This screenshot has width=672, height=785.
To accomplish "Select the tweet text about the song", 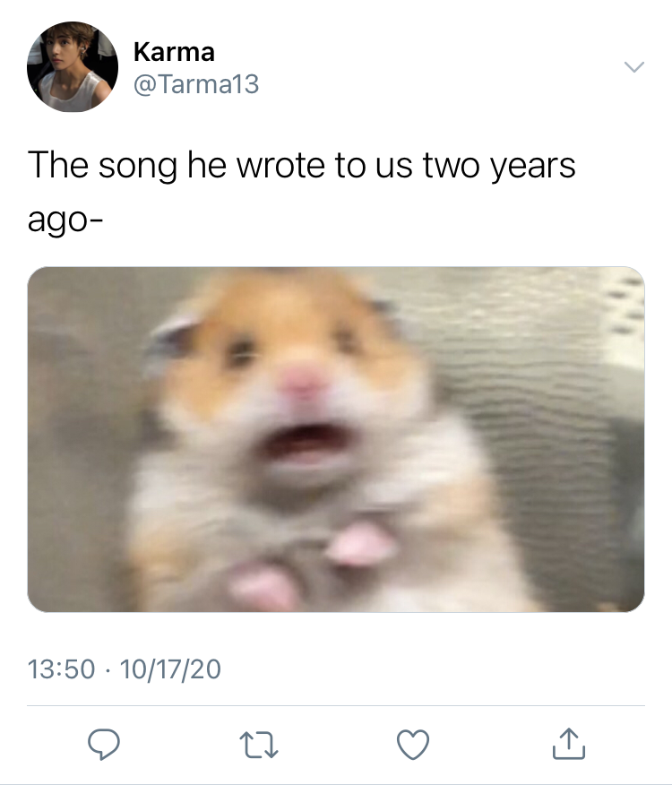I will pyautogui.click(x=301, y=192).
